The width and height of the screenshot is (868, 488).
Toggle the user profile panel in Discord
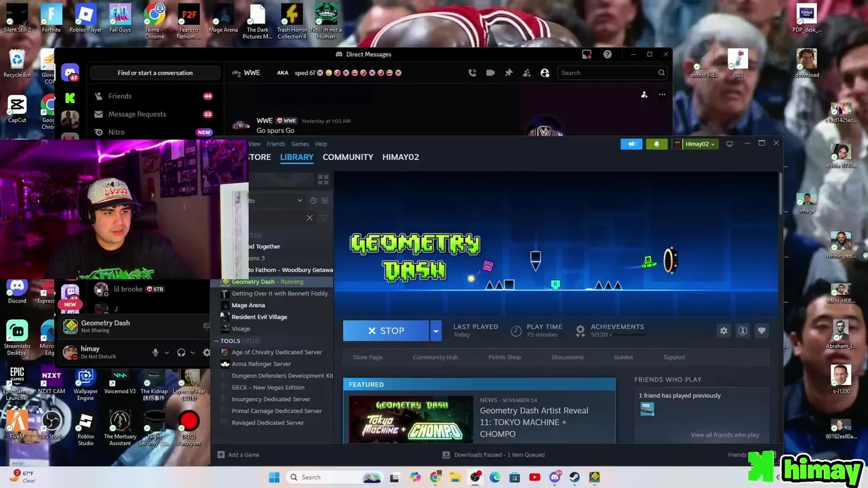coord(545,73)
